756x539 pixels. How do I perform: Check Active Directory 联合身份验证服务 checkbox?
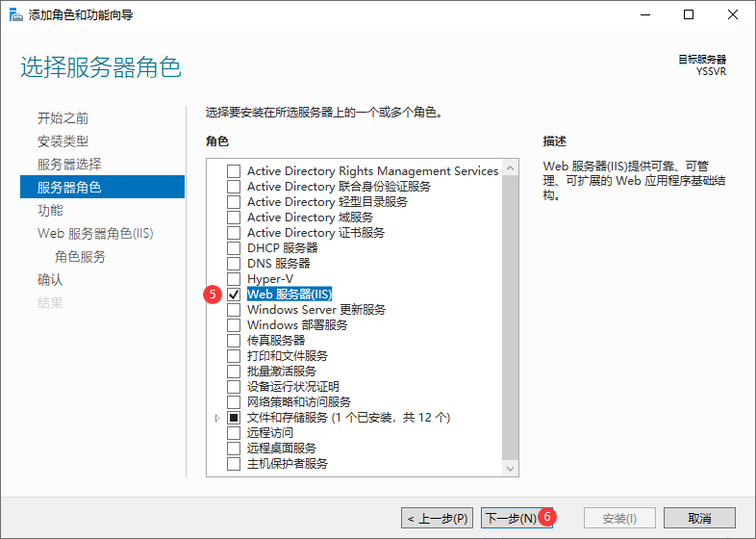pos(234,187)
